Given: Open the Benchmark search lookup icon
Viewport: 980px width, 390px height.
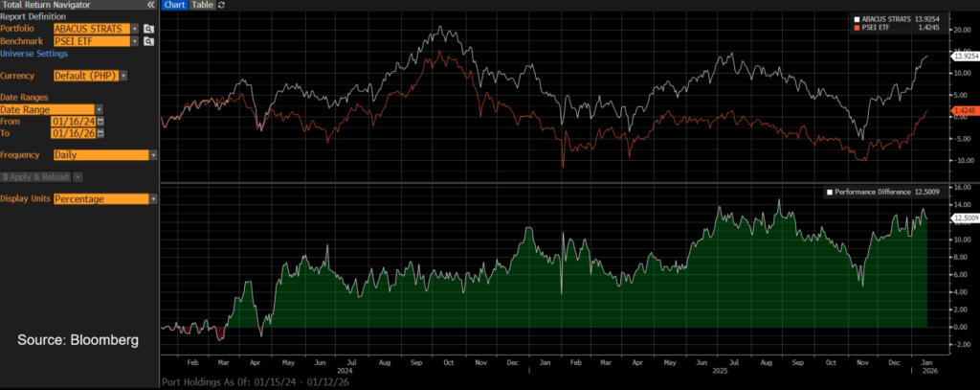Looking at the screenshot, I should pos(148,41).
